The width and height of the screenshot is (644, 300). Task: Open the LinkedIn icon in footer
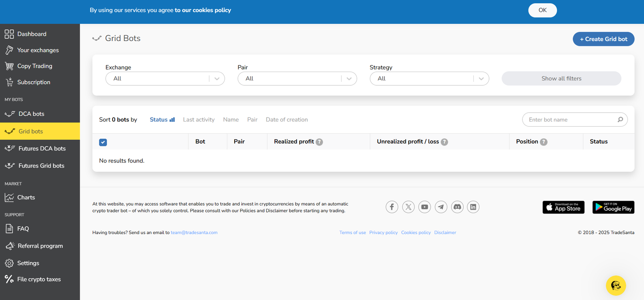(x=473, y=207)
